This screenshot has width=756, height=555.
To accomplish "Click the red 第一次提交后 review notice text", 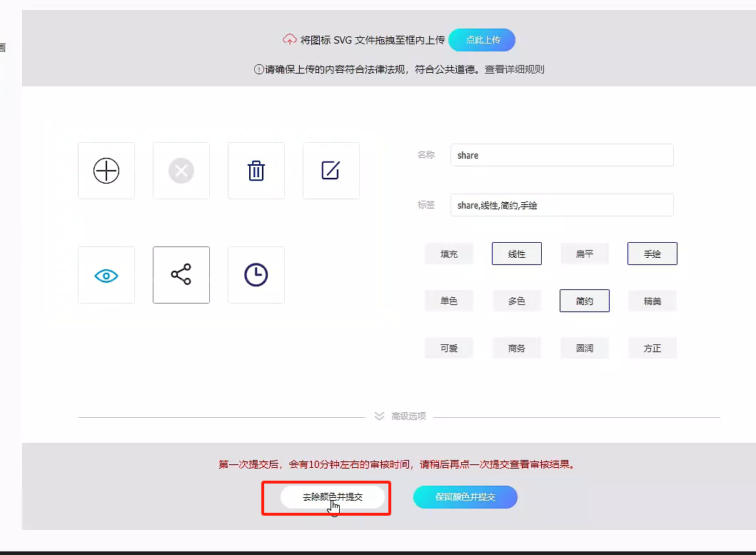I will (x=397, y=464).
